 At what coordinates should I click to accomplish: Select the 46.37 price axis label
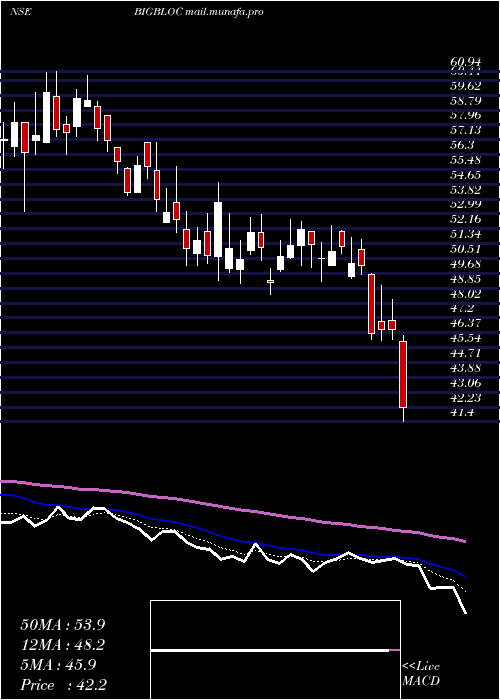tap(466, 323)
